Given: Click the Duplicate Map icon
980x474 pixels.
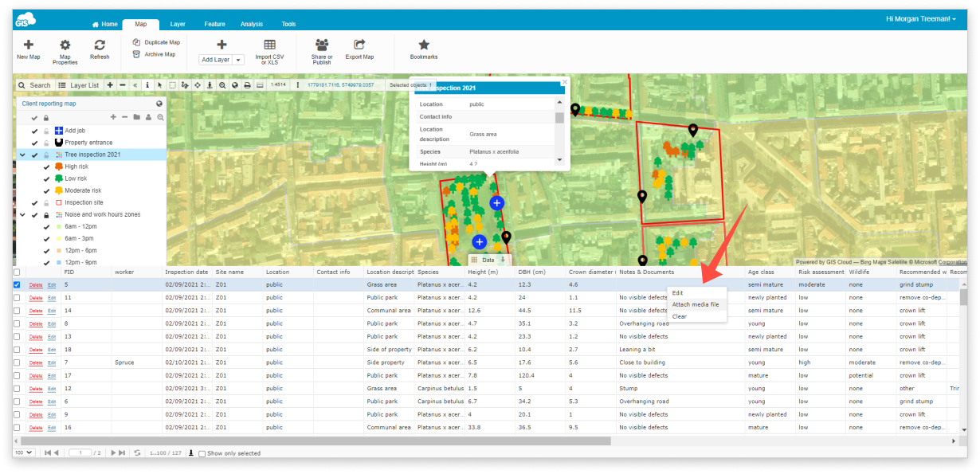Looking at the screenshot, I should coord(135,42).
